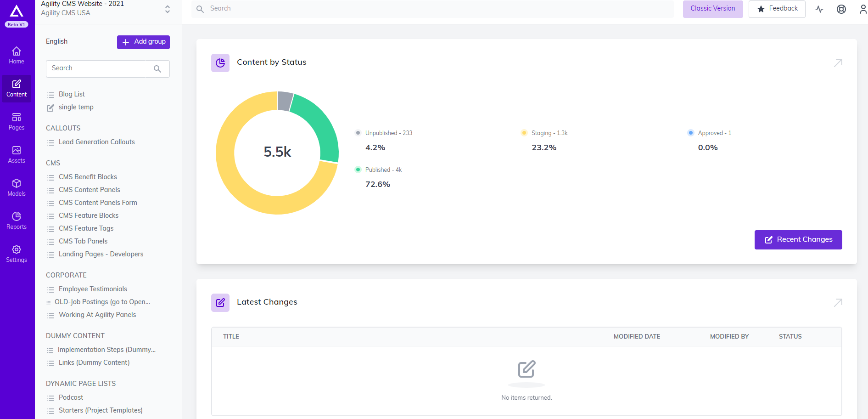
Task: Expand the Content by Status card arrow
Action: click(838, 62)
